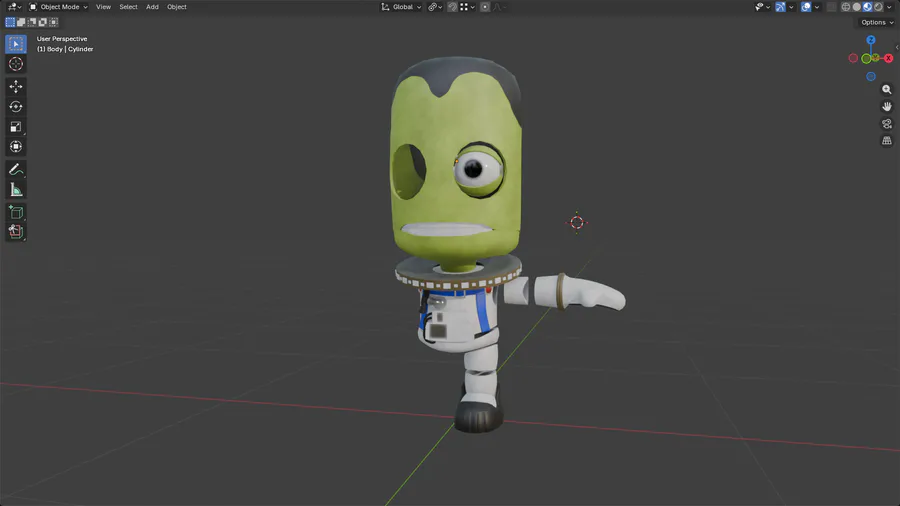Viewport: 900px width, 506px height.
Task: Open Global transform orientation dropdown
Action: [401, 7]
